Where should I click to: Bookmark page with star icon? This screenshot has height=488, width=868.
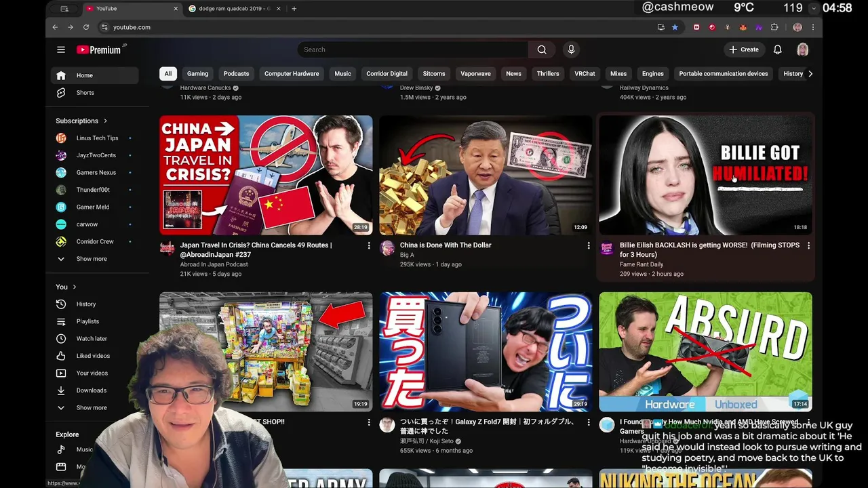tap(675, 27)
